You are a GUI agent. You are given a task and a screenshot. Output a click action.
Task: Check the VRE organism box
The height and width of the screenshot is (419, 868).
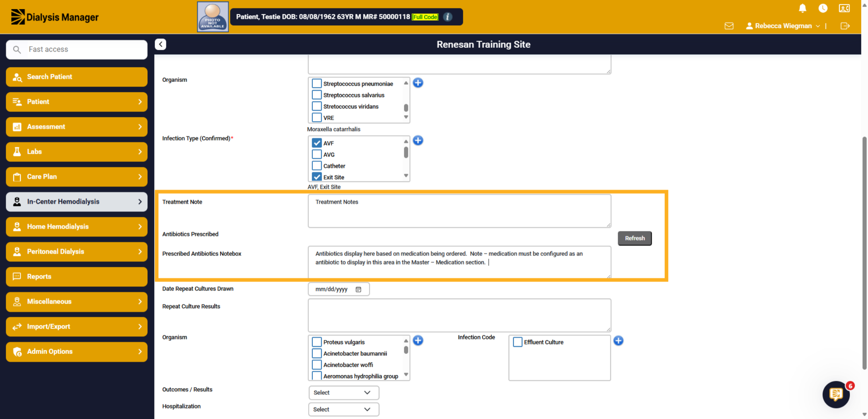pos(317,117)
